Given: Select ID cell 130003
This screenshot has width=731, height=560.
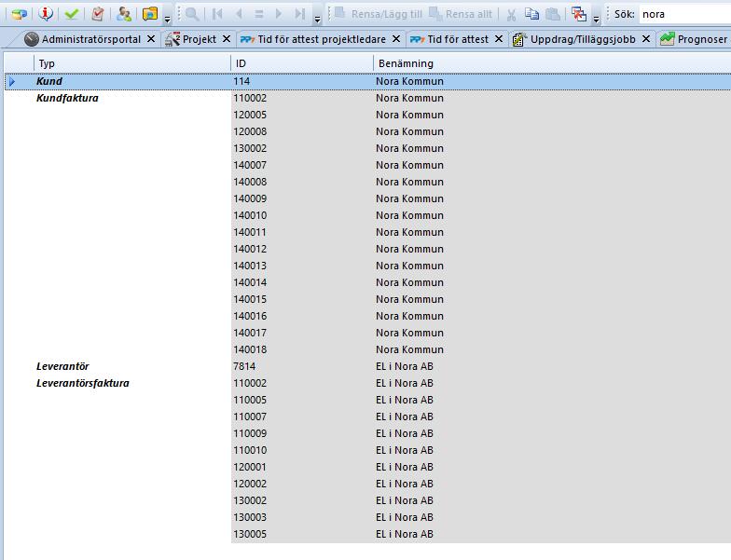Looking at the screenshot, I should pyautogui.click(x=302, y=517).
